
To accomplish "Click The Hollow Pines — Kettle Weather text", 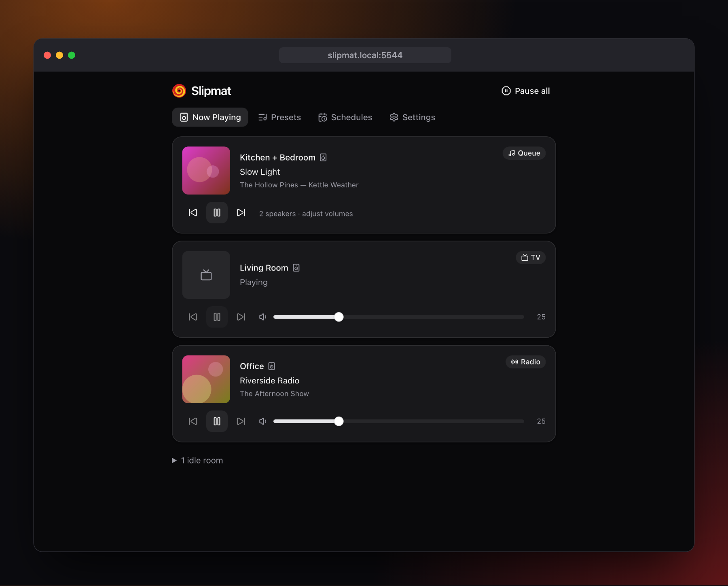I will click(x=299, y=185).
